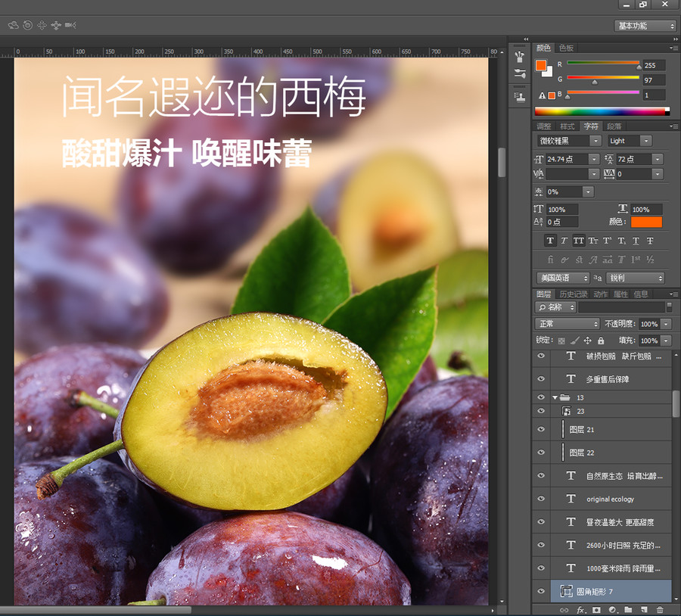Enable Strikethrough text style
681x616 pixels.
pos(650,241)
